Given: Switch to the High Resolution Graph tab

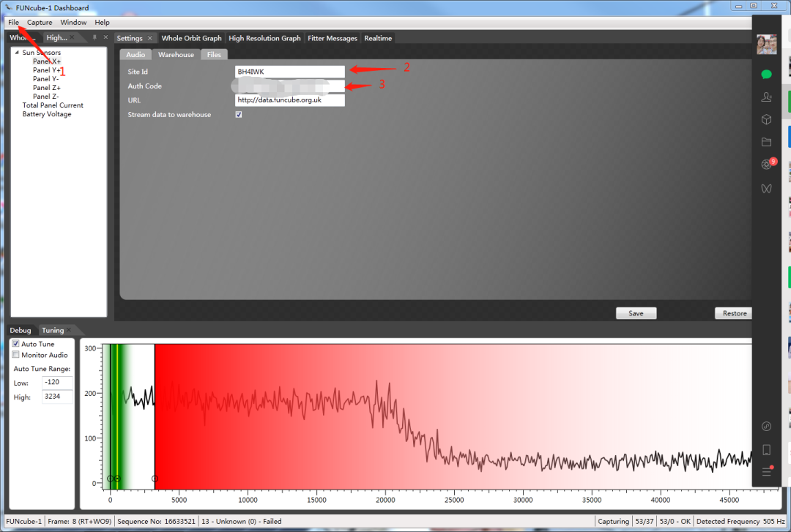Looking at the screenshot, I should coord(264,38).
